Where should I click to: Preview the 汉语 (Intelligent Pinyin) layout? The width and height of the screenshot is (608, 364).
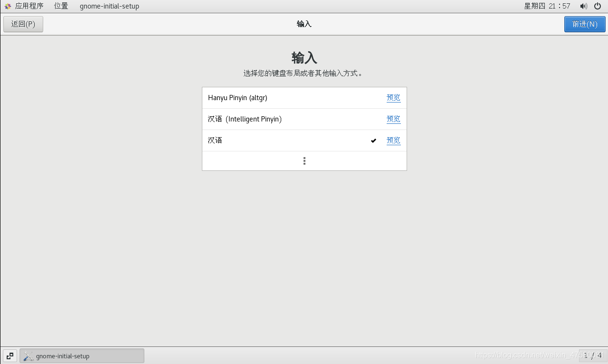(x=393, y=119)
